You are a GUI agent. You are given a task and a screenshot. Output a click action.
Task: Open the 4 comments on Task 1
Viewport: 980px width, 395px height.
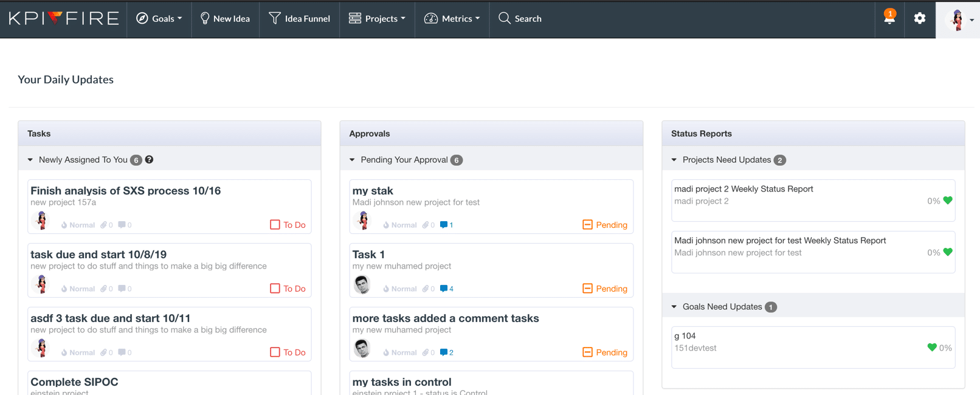point(446,289)
